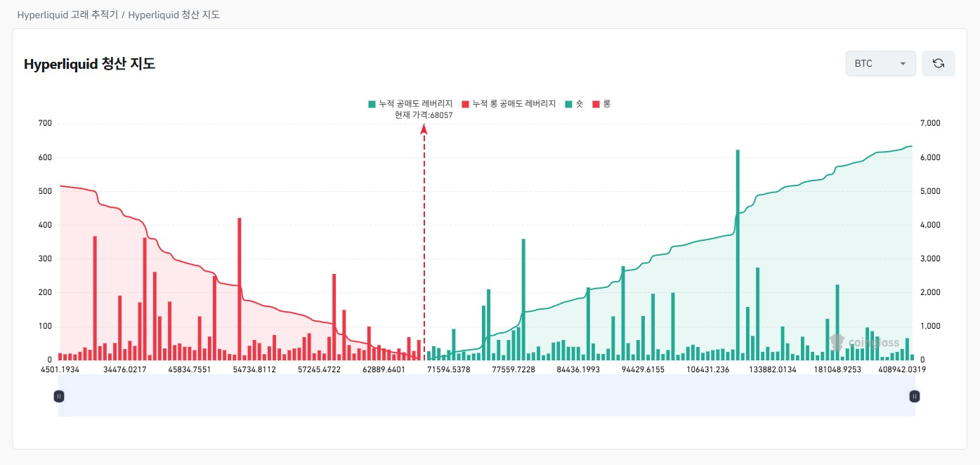The width and height of the screenshot is (980, 465).
Task: Click the Hyperliquid 청산 지도 breadcrumb
Action: [174, 14]
